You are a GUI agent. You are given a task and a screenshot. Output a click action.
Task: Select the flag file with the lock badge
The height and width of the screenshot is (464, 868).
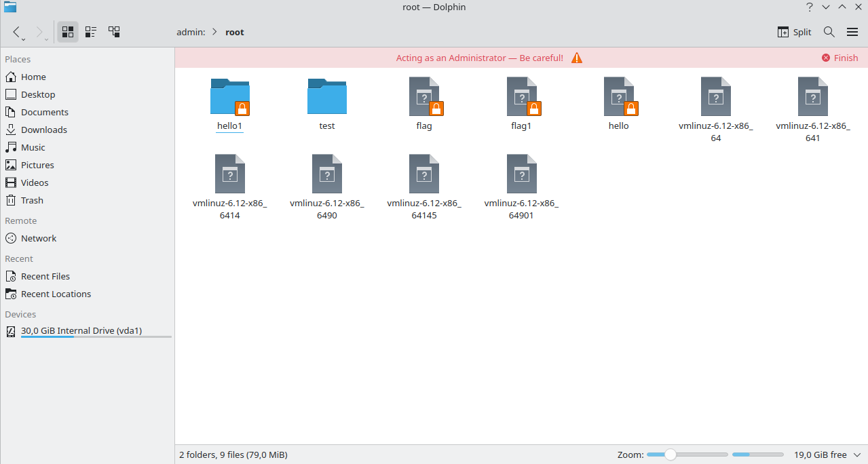tap(423, 97)
